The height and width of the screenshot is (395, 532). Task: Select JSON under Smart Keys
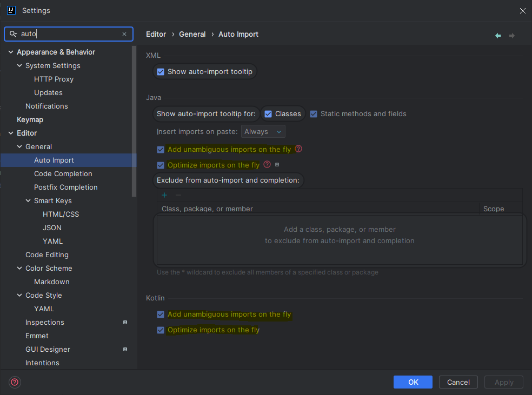(52, 228)
